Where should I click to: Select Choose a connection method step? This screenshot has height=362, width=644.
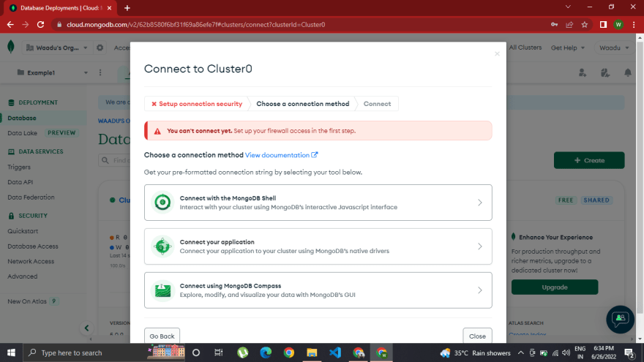click(303, 104)
